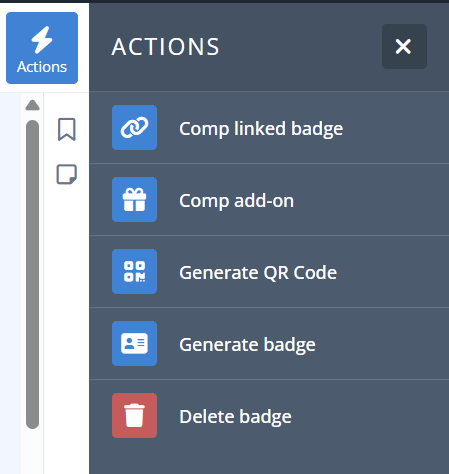Click the lightning bolt Actions icon
The height and width of the screenshot is (474, 449).
point(42,40)
